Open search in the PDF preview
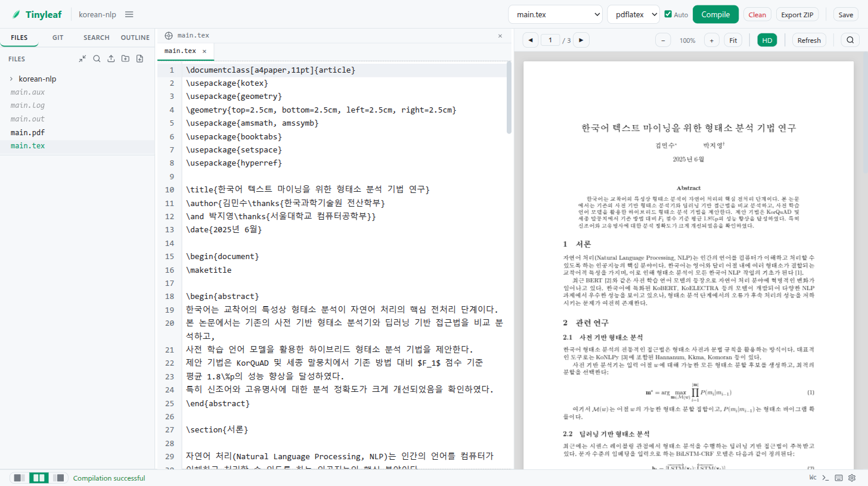868x486 pixels. click(850, 40)
